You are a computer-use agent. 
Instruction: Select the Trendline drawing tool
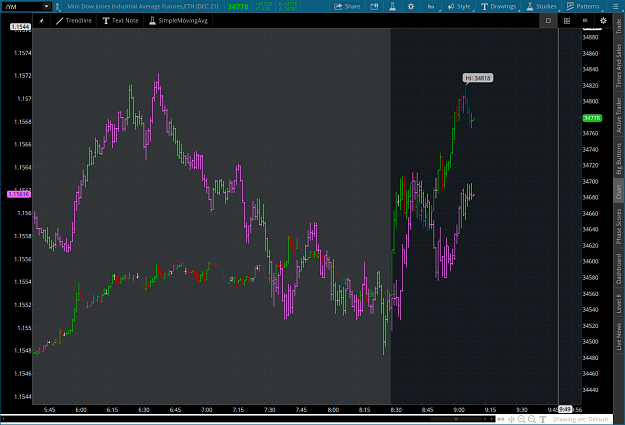click(74, 21)
